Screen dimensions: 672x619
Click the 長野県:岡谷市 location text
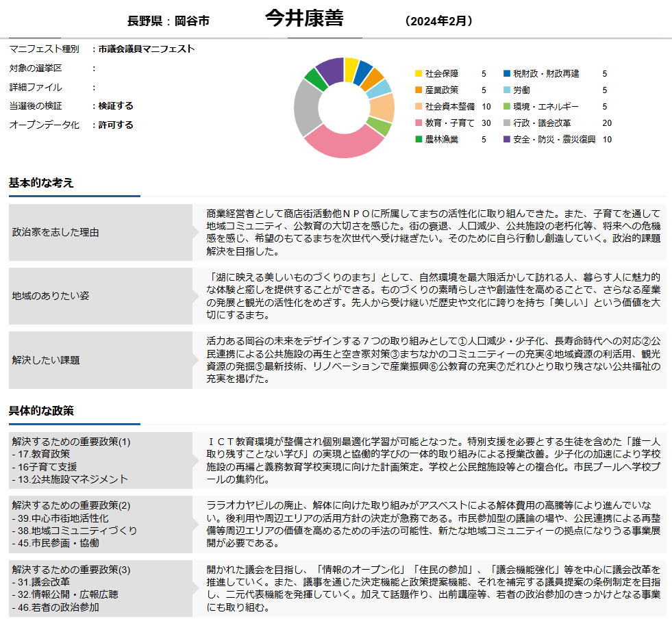point(169,21)
